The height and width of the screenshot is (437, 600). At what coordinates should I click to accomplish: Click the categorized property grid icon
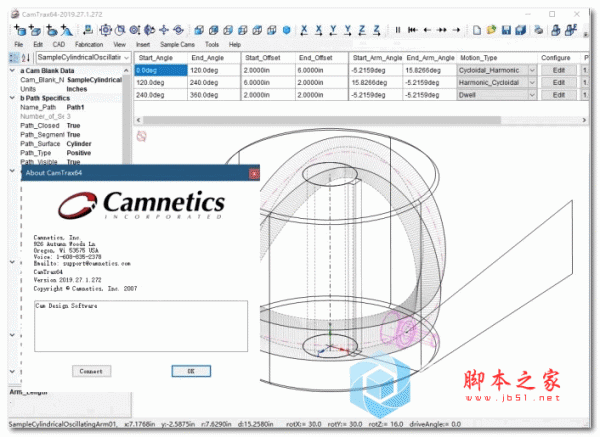click(x=14, y=58)
